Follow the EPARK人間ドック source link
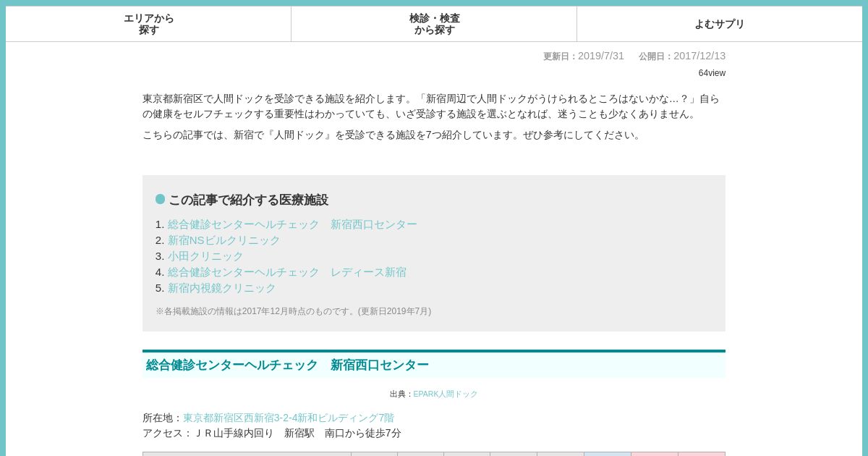The height and width of the screenshot is (456, 868). point(446,394)
